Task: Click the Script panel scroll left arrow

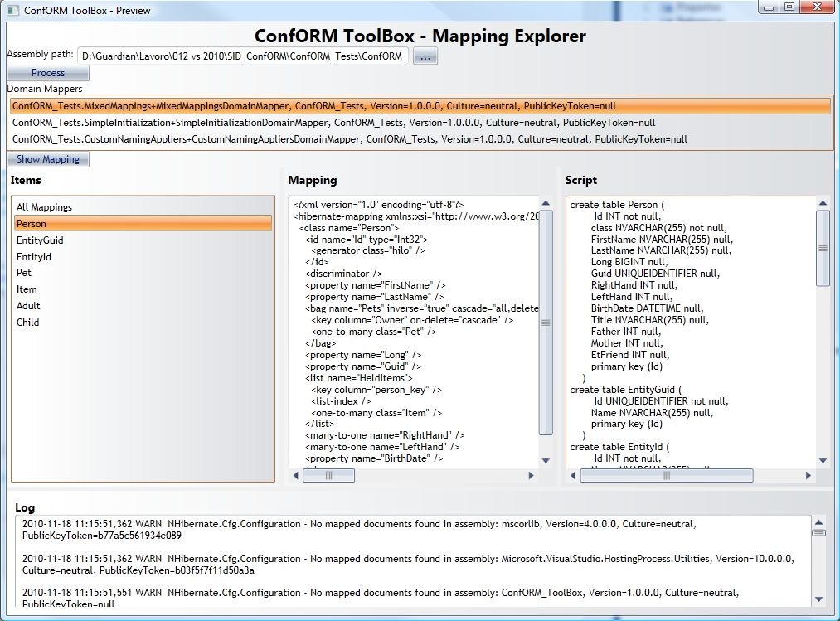Action: tap(573, 476)
